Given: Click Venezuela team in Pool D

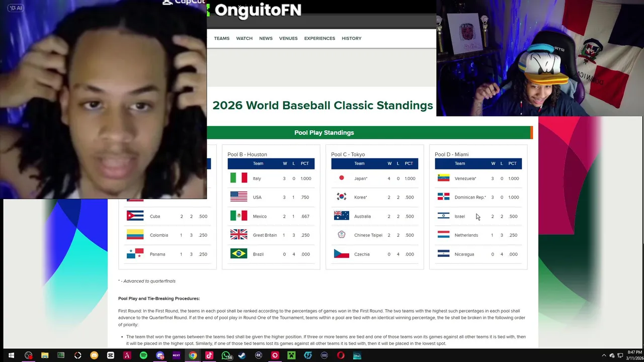Looking at the screenshot, I should tap(465, 178).
